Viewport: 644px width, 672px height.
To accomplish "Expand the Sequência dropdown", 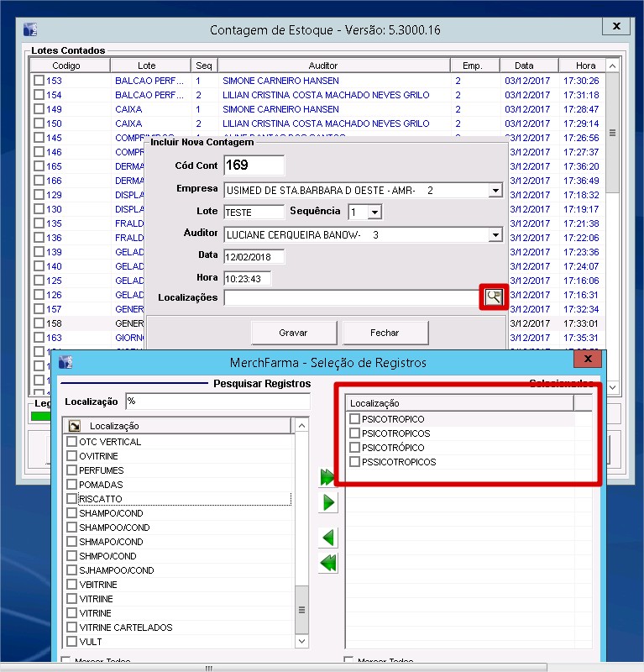I will pyautogui.click(x=374, y=213).
